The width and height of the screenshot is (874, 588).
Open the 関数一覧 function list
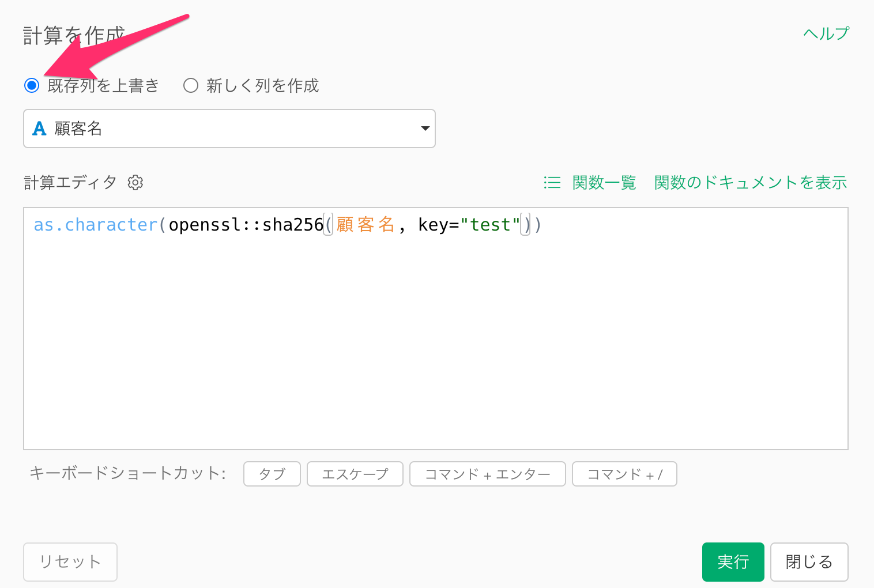tap(604, 183)
